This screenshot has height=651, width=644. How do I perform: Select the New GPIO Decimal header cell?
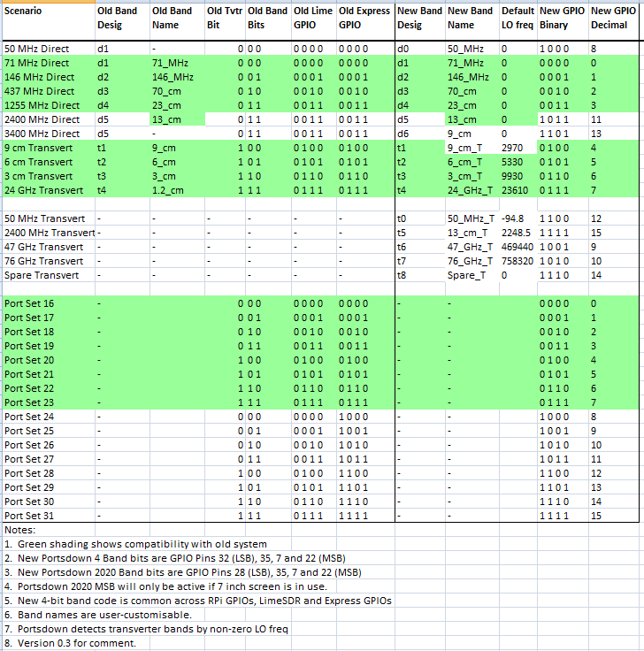614,18
